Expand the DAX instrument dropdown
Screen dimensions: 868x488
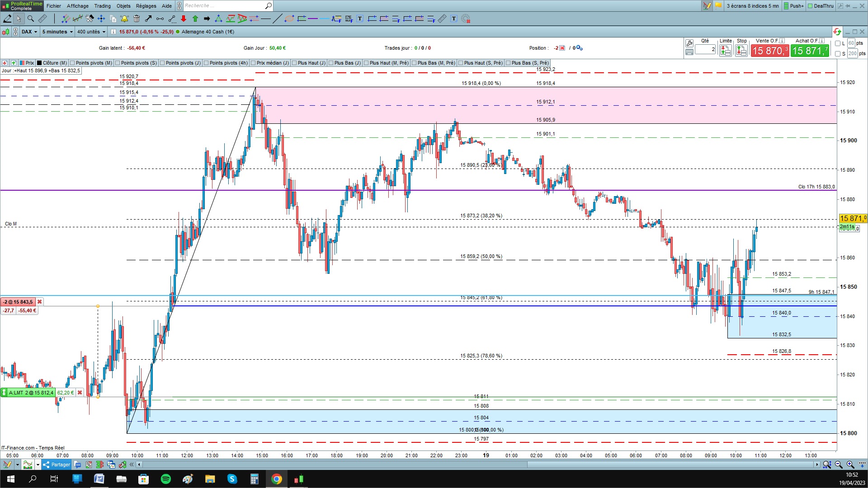[30, 32]
